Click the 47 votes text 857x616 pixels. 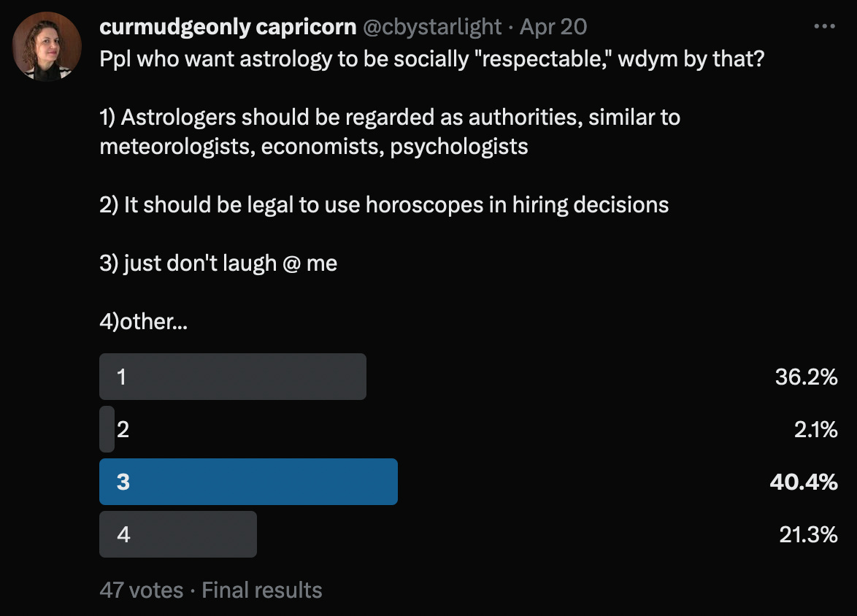coord(141,590)
